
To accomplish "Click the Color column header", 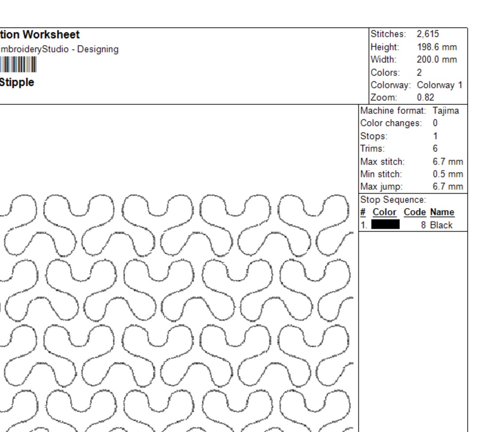I will point(384,212).
